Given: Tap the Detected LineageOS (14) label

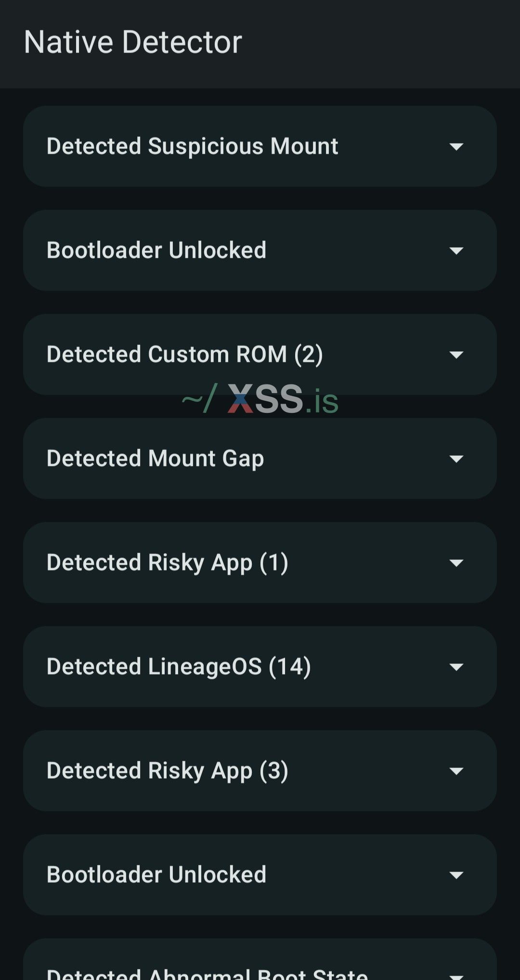Looking at the screenshot, I should coord(179,667).
